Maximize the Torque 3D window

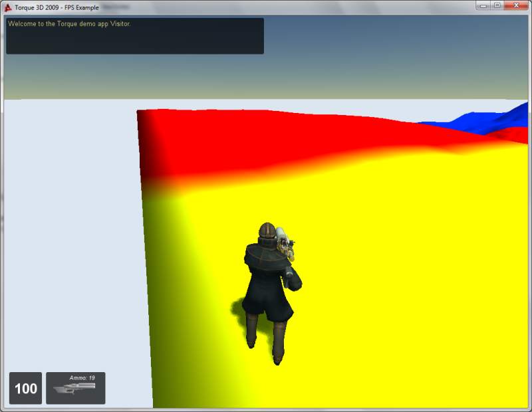497,5
